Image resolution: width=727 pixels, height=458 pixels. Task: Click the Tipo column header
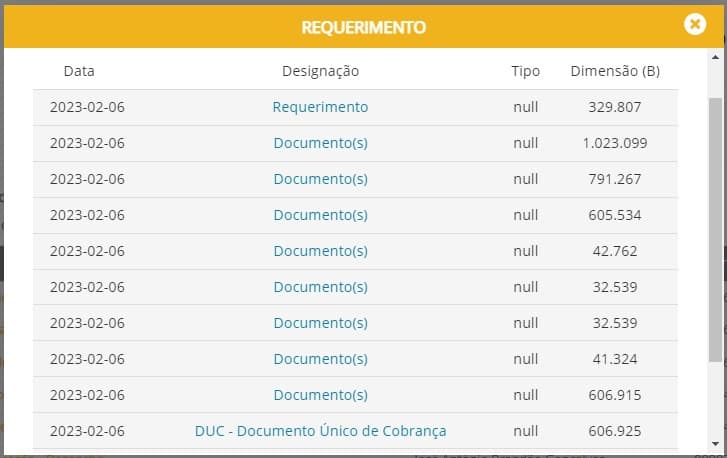(x=525, y=71)
